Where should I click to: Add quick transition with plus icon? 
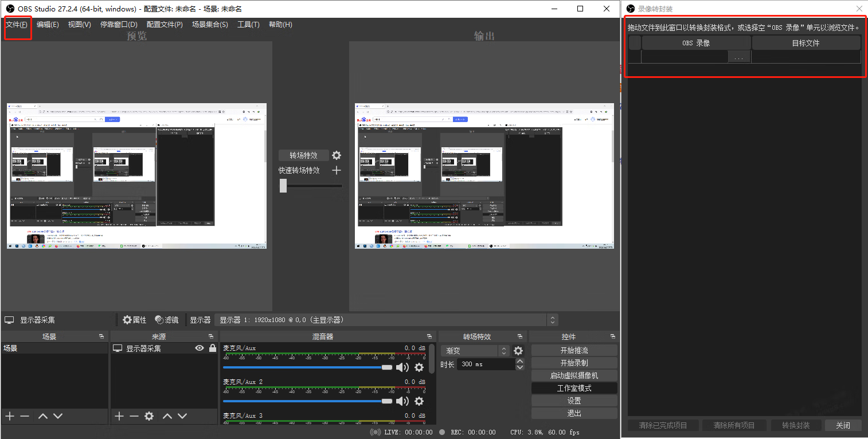point(337,170)
